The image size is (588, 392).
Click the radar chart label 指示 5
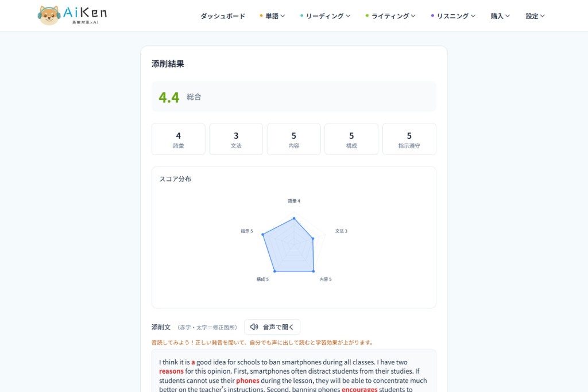coord(247,231)
